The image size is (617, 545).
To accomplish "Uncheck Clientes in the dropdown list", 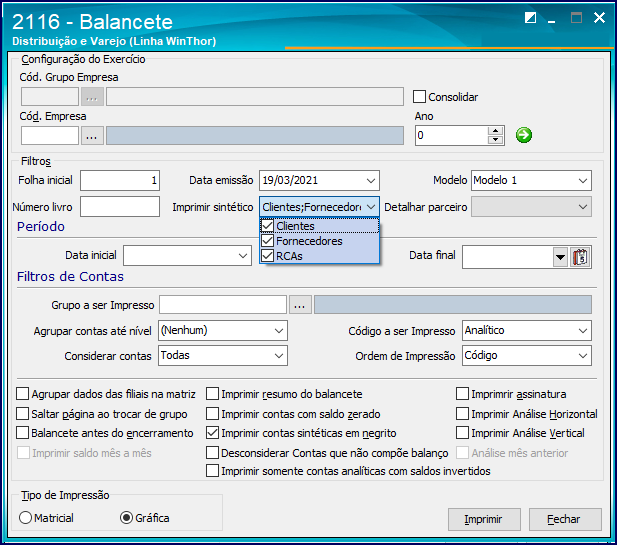I will [268, 226].
